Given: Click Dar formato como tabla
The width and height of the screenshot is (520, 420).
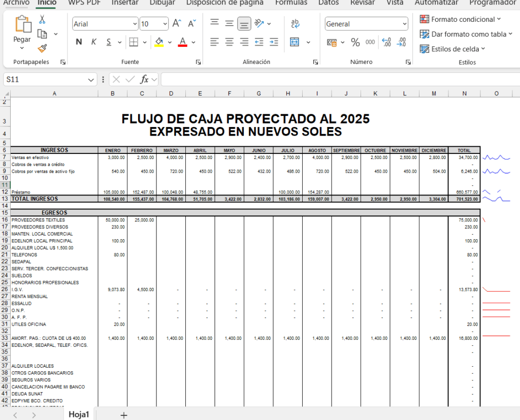Looking at the screenshot, I should point(466,34).
